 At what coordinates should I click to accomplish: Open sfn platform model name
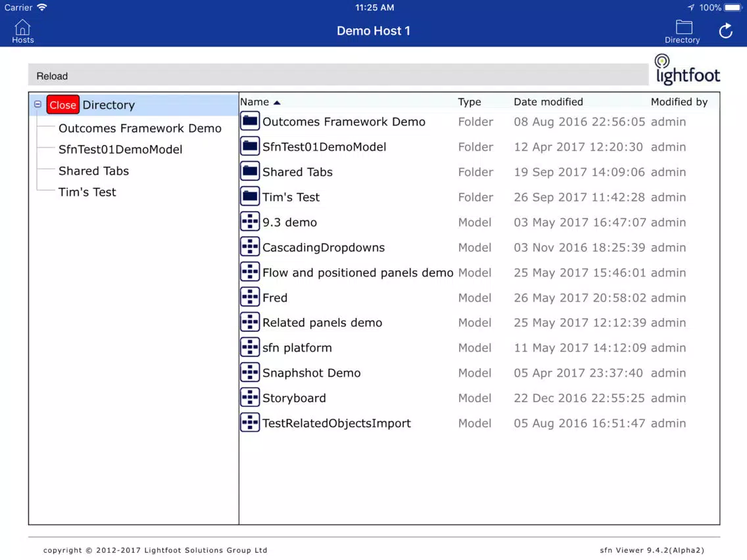pyautogui.click(x=297, y=348)
